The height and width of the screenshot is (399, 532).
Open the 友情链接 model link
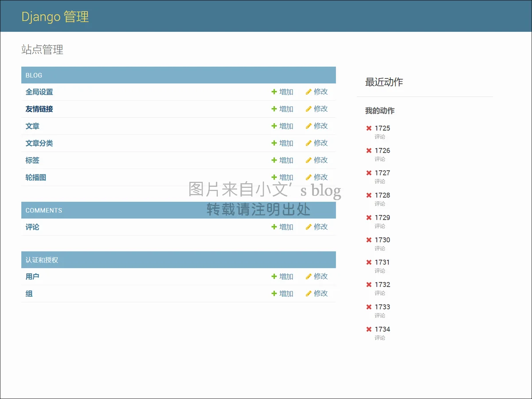(39, 109)
